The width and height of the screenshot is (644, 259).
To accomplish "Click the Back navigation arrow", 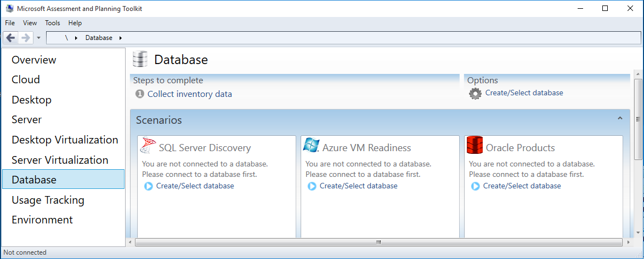I will (x=10, y=38).
